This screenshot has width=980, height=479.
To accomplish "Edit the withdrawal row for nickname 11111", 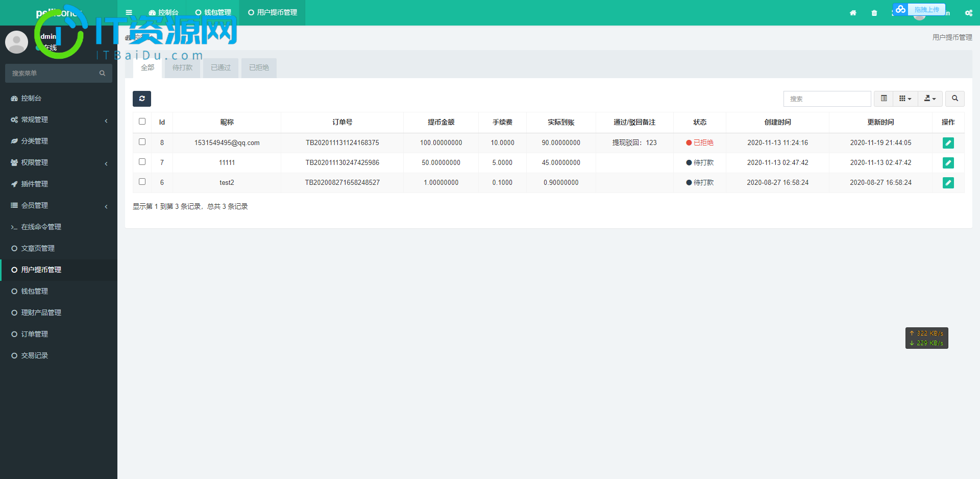I will [948, 163].
